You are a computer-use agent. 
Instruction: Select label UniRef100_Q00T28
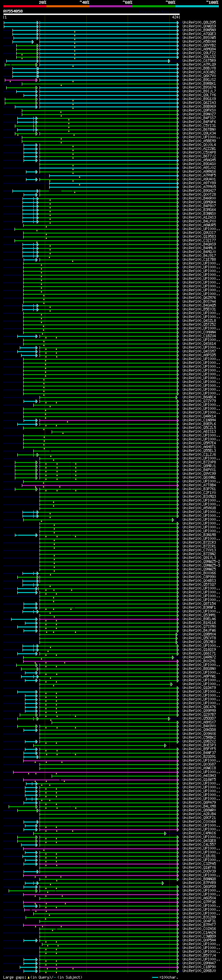click(199, 194)
